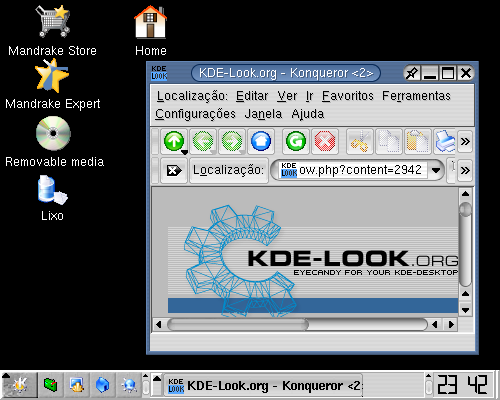
Task: Click the panel clock showing 23 42
Action: click(x=463, y=385)
